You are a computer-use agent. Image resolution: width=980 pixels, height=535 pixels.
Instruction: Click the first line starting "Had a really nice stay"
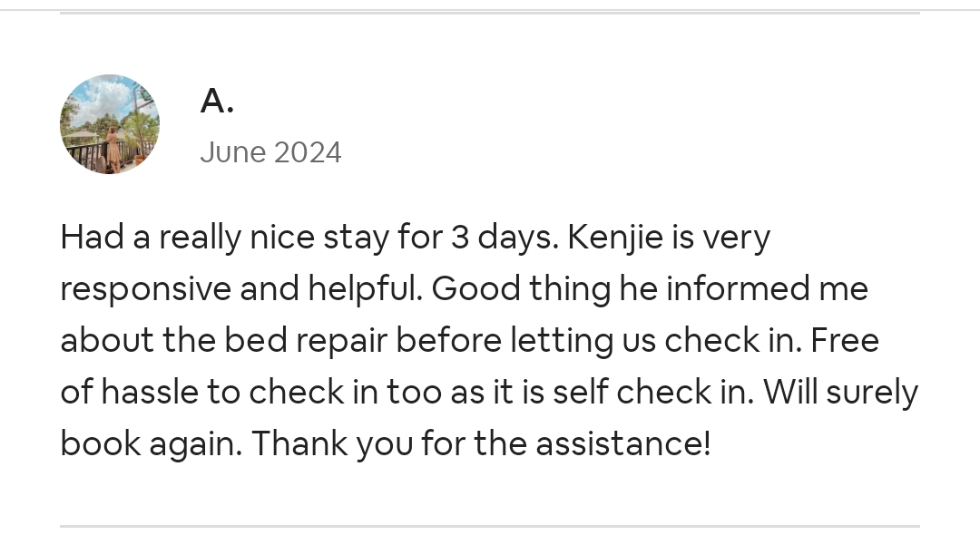tap(415, 238)
